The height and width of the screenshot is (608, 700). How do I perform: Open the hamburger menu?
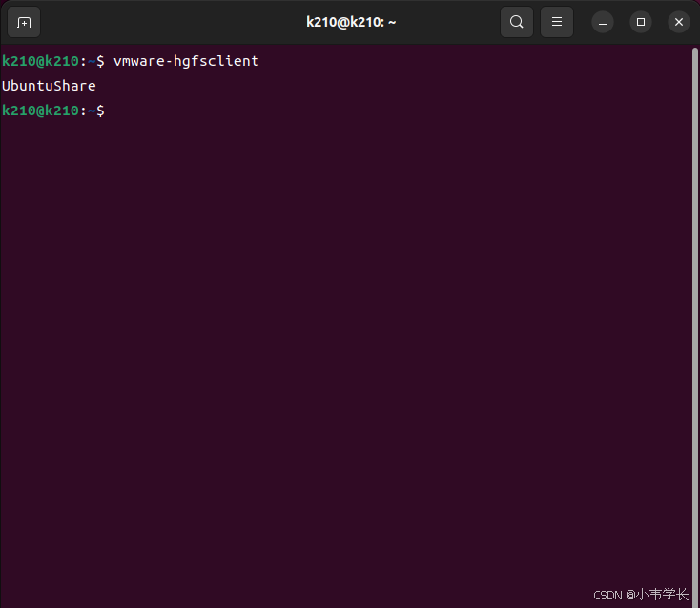(557, 22)
